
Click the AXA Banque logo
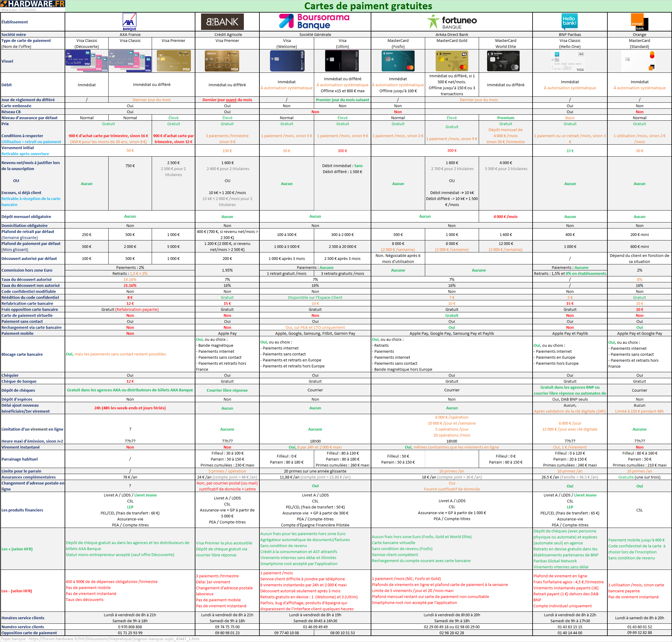tap(129, 22)
